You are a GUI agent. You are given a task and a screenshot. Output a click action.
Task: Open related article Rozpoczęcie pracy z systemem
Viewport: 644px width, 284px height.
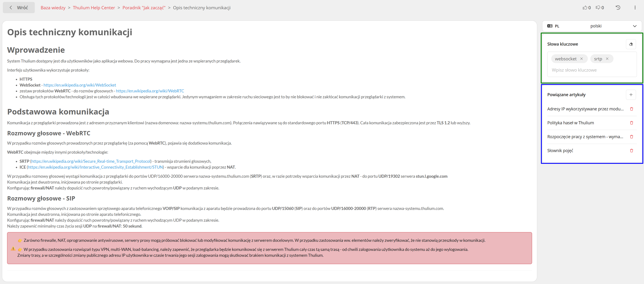[x=585, y=137]
